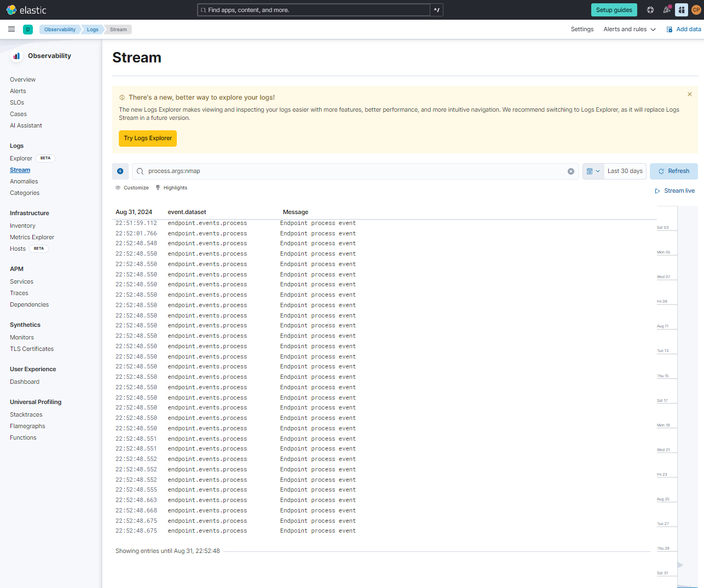Click the log query input field

(x=356, y=171)
